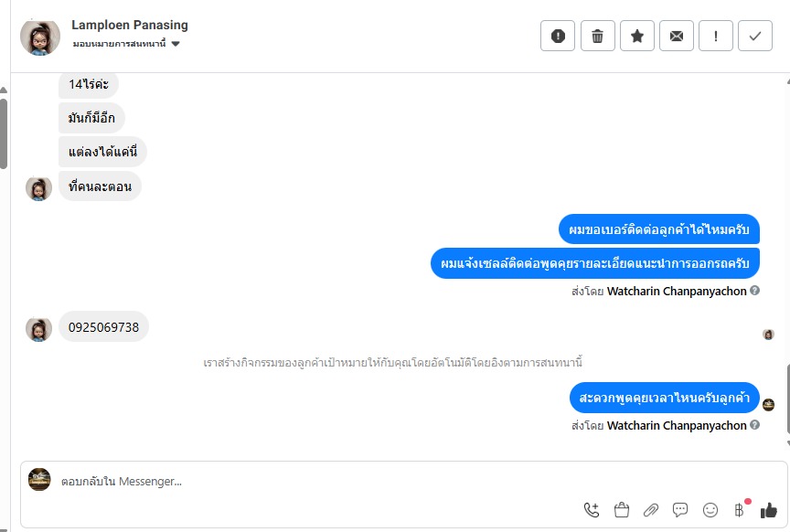Expand the assign conversation dropdown arrow
Screen dimensions: 790x532
point(176,44)
